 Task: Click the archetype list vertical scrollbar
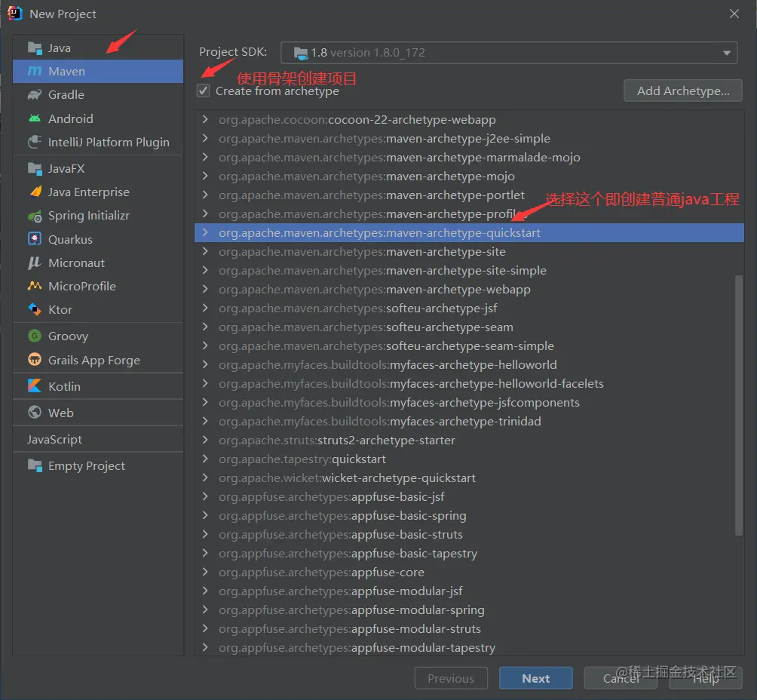point(739,406)
